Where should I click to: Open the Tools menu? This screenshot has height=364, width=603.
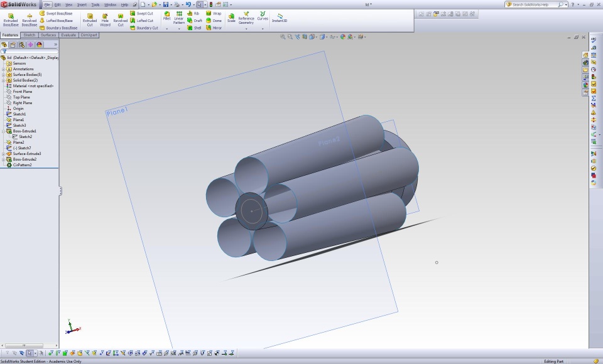coord(95,4)
